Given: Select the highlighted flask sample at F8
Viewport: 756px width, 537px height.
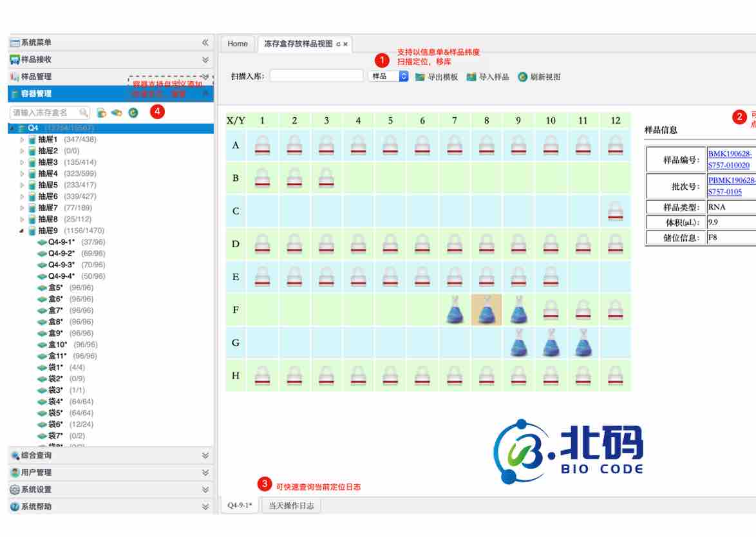Looking at the screenshot, I should 487,310.
